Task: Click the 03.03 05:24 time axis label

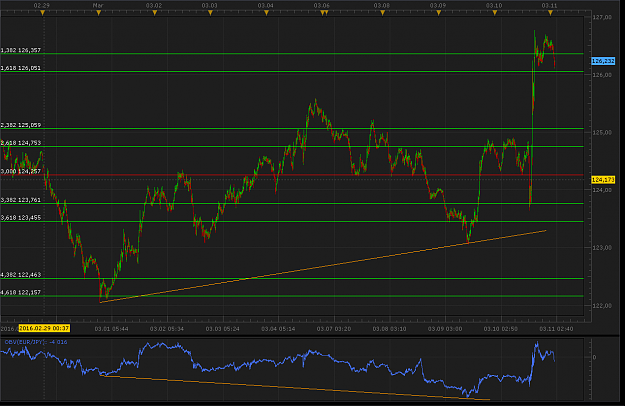Action: click(222, 329)
